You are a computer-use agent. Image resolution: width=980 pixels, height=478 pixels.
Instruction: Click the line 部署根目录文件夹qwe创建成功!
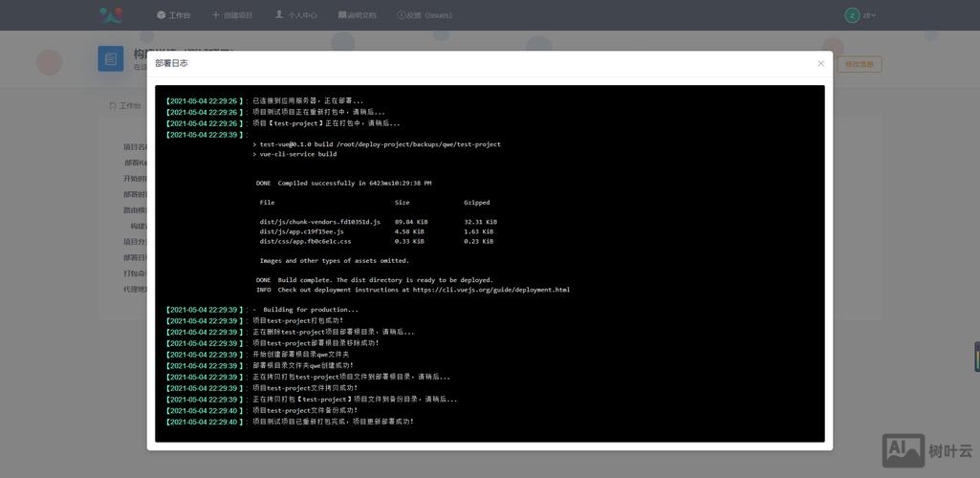[x=303, y=366]
